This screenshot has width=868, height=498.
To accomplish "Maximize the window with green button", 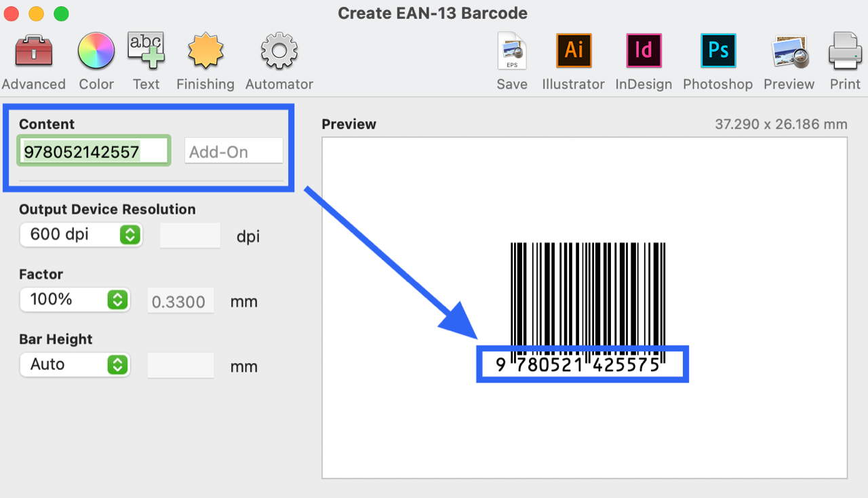I will click(61, 13).
